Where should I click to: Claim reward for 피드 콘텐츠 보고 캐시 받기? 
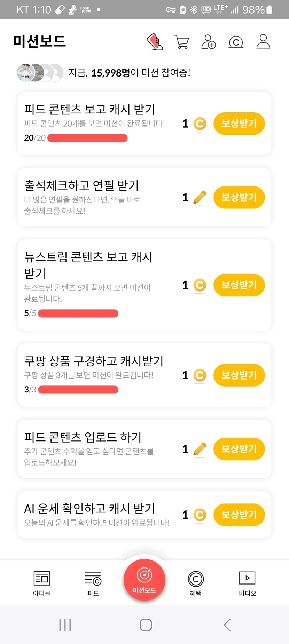pyautogui.click(x=239, y=124)
